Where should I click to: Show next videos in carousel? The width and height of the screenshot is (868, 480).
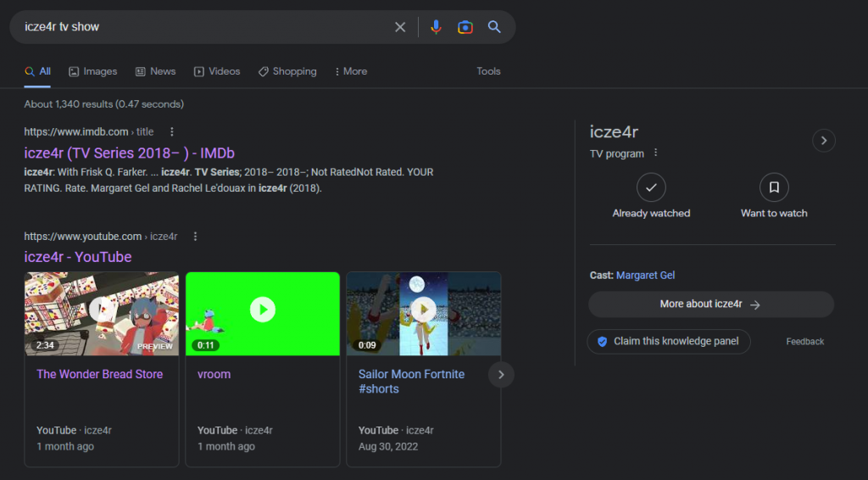pos(501,375)
